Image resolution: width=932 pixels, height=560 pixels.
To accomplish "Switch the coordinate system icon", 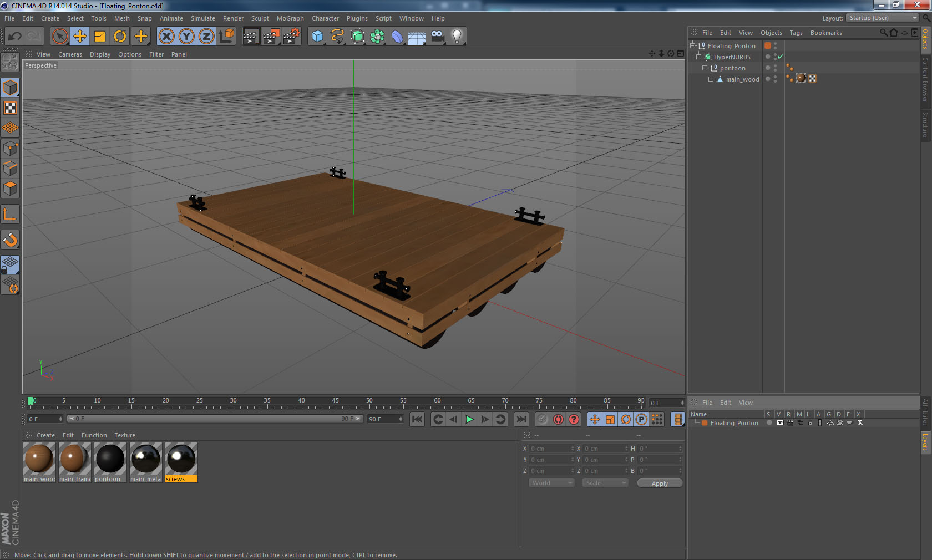I will 226,37.
